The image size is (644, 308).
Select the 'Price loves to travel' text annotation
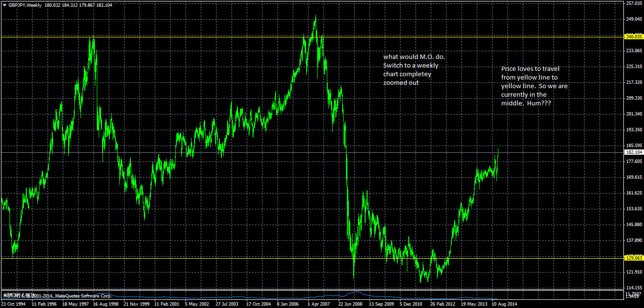tap(534, 86)
